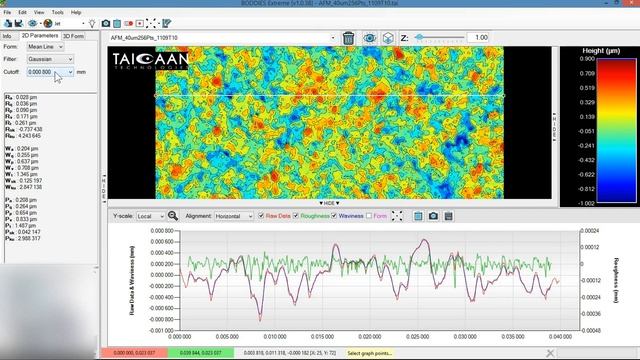Click the camera icon in profile toolbar
The width and height of the screenshot is (640, 360).
click(x=433, y=216)
